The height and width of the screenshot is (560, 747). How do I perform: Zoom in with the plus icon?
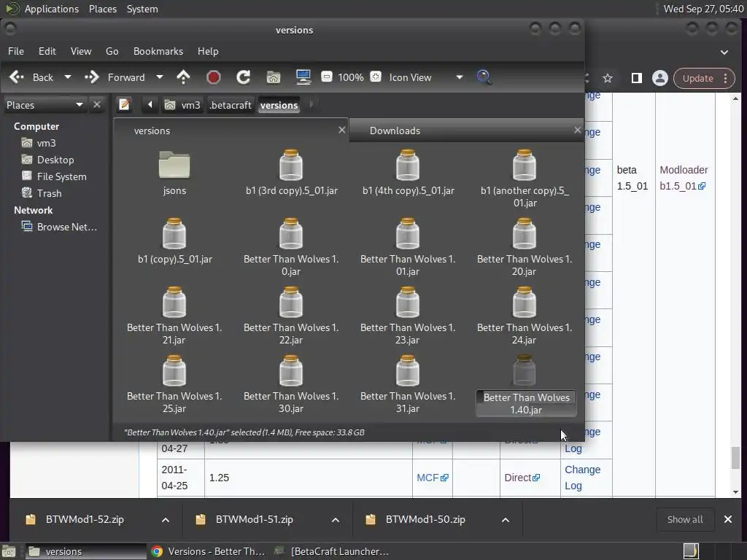(376, 77)
